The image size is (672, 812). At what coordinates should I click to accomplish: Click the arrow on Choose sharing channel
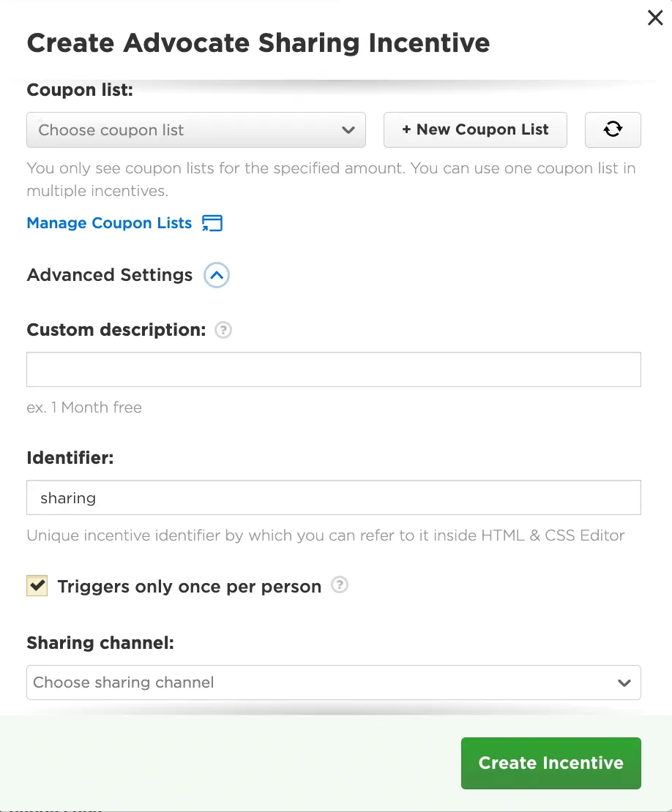point(624,683)
